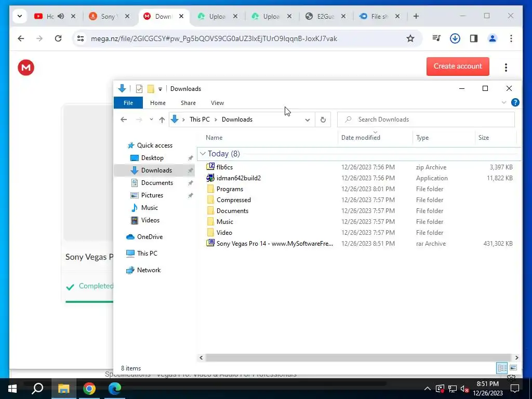Open the network tray icon
This screenshot has height=399, width=532.
(x=453, y=389)
